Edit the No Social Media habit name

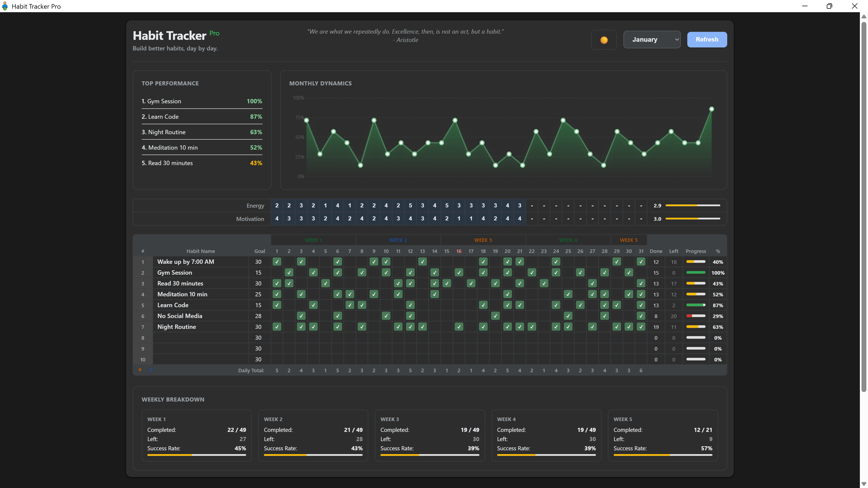pyautogui.click(x=201, y=316)
